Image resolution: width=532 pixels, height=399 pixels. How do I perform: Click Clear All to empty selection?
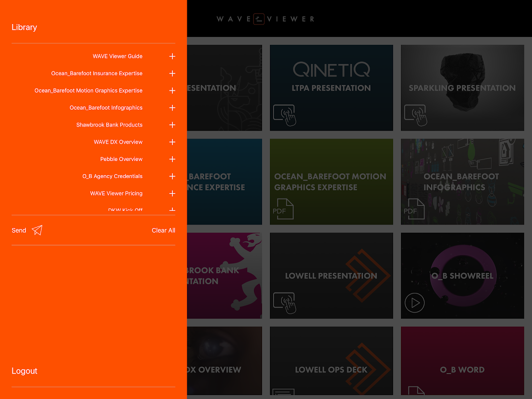(163, 230)
